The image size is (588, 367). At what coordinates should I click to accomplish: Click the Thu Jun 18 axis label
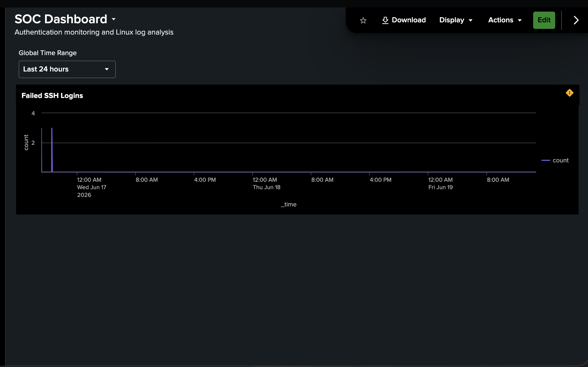point(267,187)
